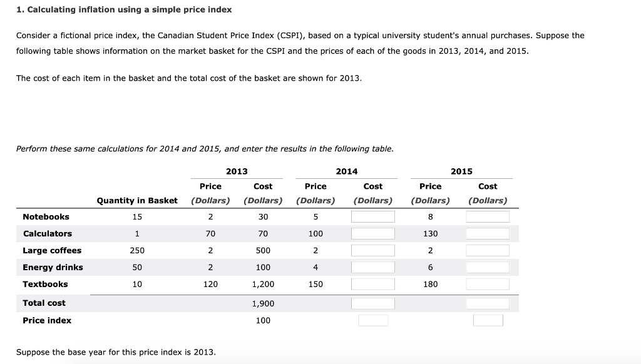
Task: Click the 2014 Notebooks cost input field
Action: click(373, 216)
